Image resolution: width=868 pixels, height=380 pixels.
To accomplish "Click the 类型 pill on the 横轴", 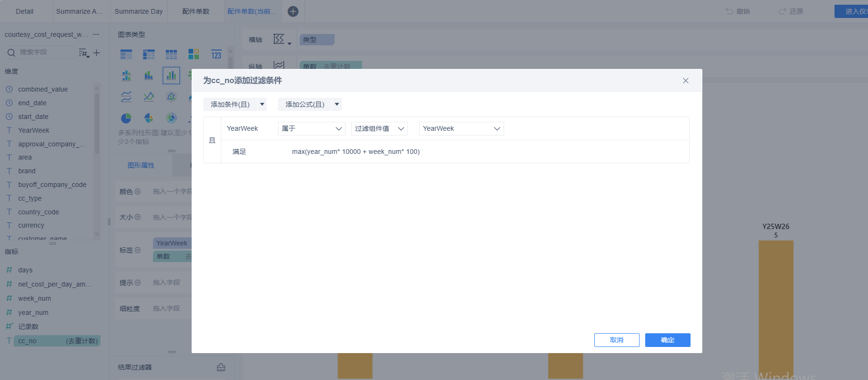I will [x=317, y=40].
